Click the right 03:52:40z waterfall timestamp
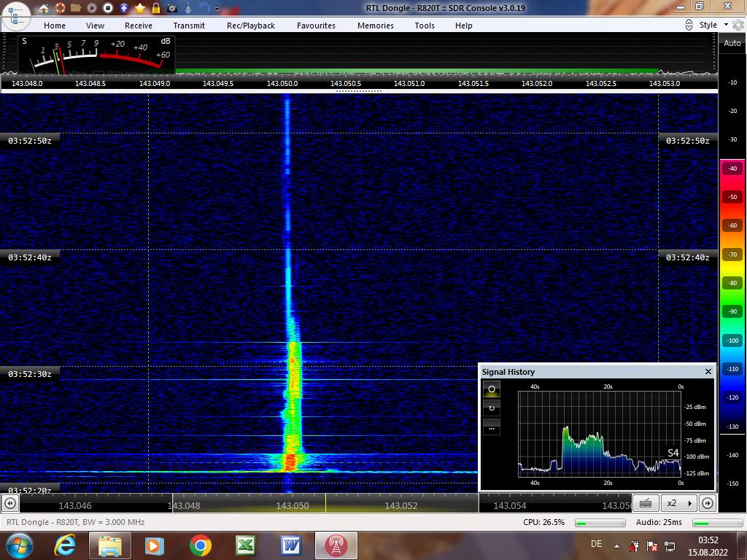This screenshot has height=560, width=747. [x=687, y=257]
